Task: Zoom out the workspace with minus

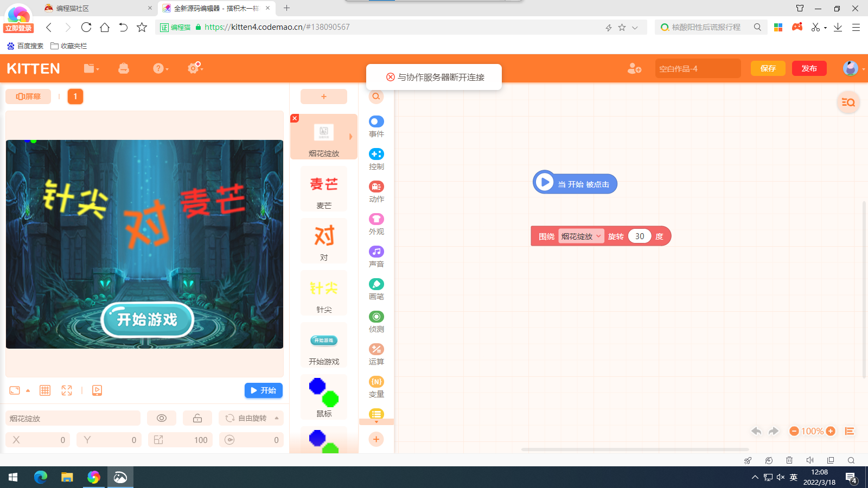Action: tap(794, 431)
